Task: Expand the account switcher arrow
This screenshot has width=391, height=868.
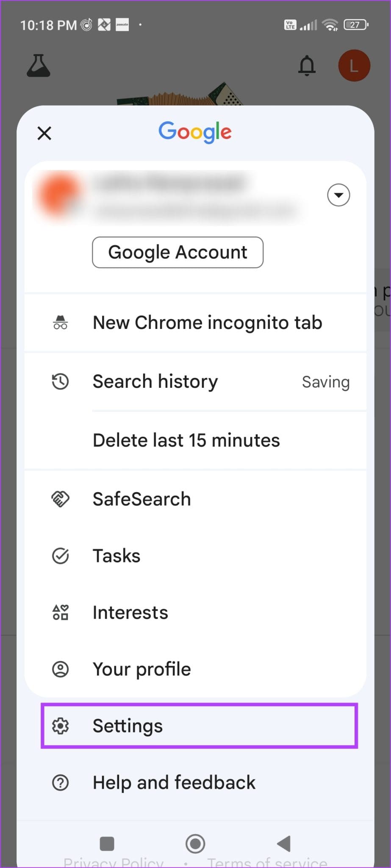Action: tap(338, 195)
